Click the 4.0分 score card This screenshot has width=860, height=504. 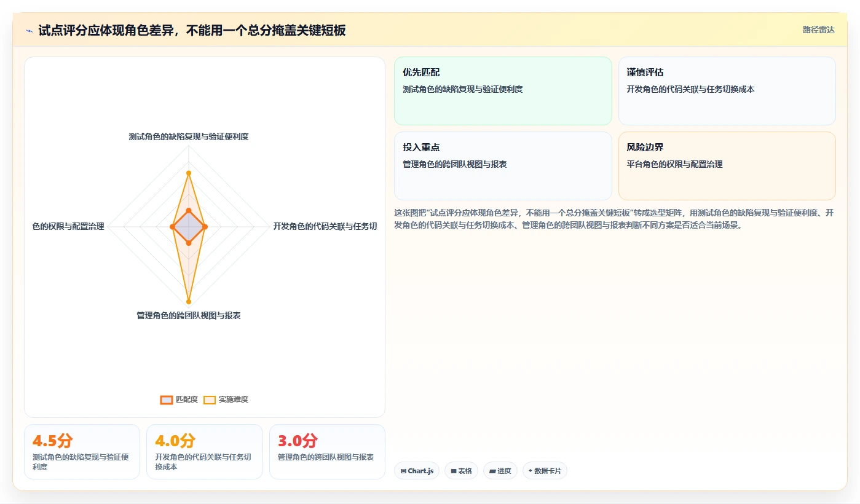pyautogui.click(x=205, y=452)
